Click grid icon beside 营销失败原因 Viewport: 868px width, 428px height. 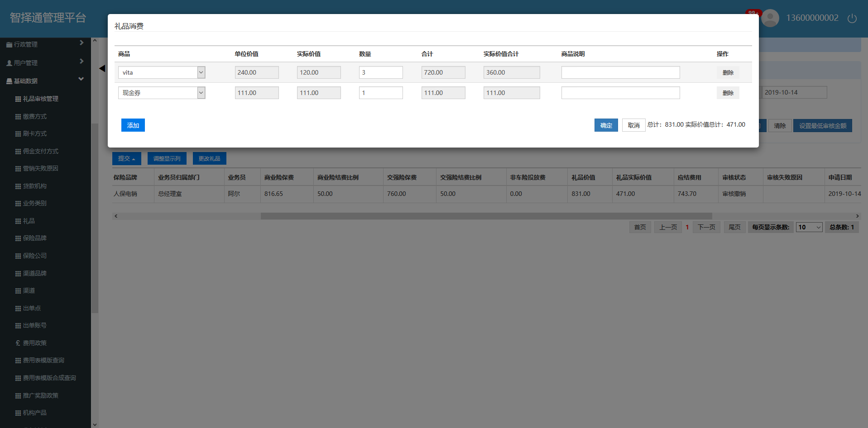tap(18, 169)
